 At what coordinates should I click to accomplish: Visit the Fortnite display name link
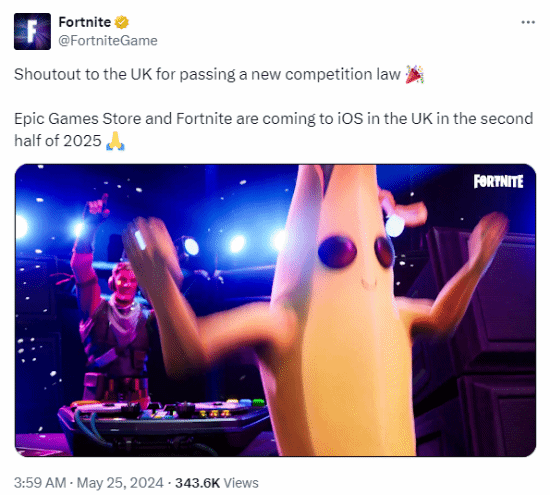coord(85,22)
